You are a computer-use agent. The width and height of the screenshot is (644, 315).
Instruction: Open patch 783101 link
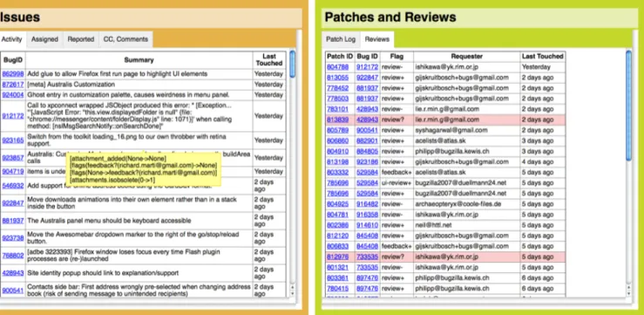pos(337,109)
